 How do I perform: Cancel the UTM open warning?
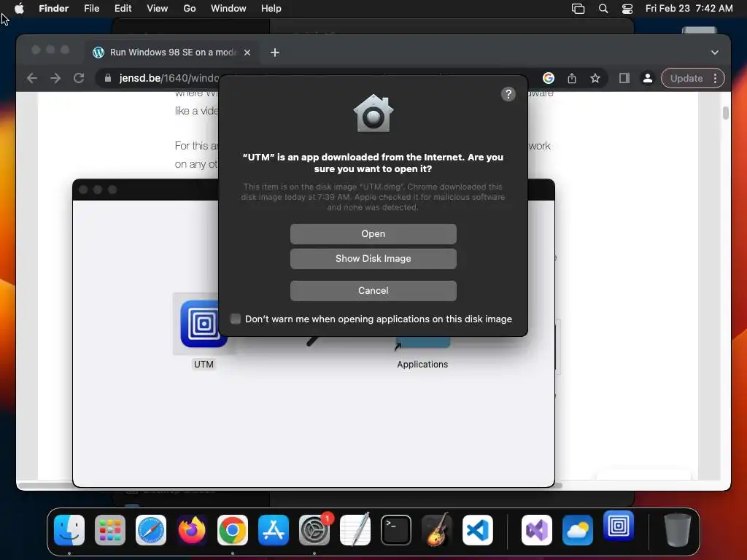tap(373, 290)
